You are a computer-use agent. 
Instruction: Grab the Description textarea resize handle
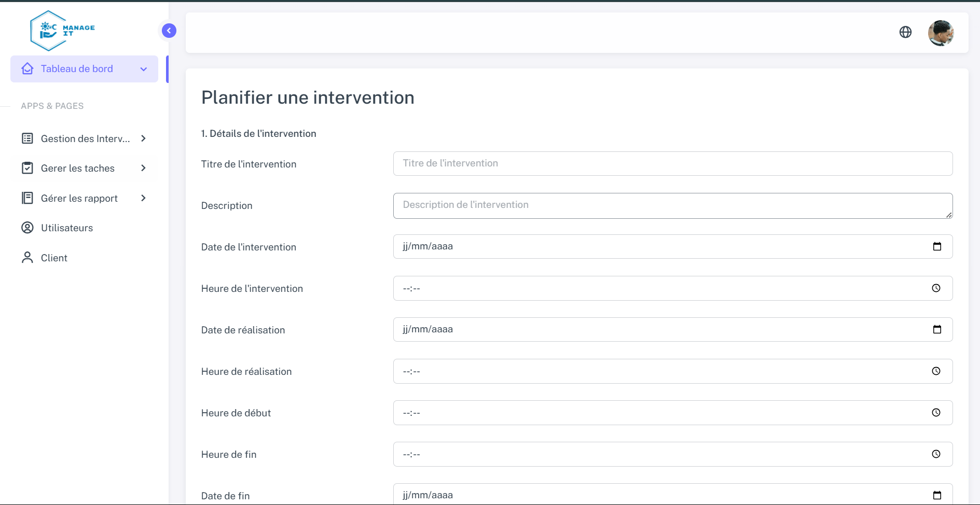(949, 215)
